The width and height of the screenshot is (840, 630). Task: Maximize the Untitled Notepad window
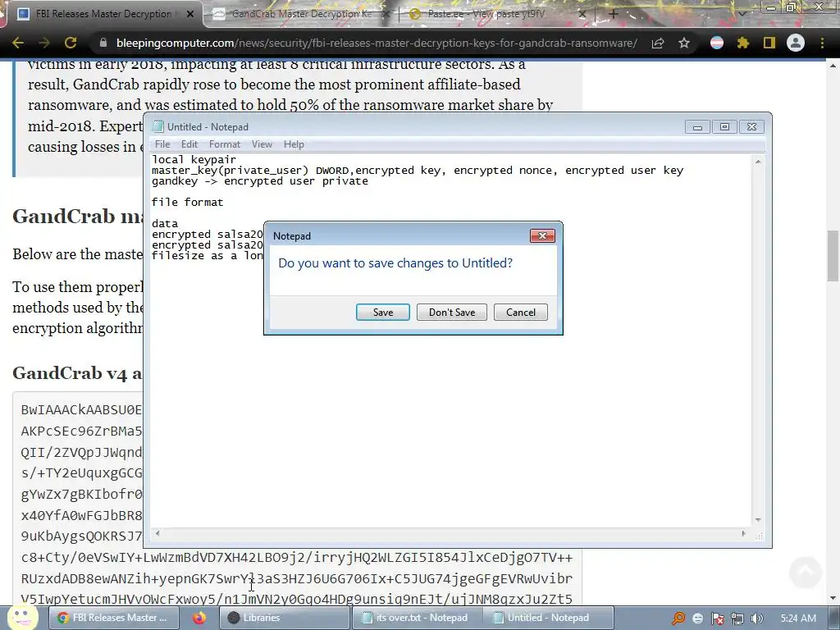pyautogui.click(x=724, y=127)
